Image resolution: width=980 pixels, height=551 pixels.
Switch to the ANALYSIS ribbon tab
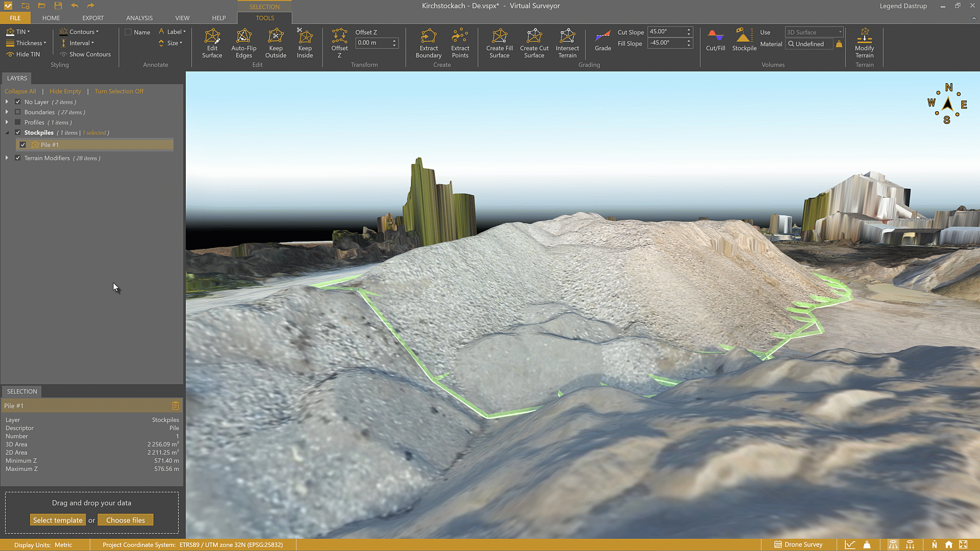click(139, 18)
